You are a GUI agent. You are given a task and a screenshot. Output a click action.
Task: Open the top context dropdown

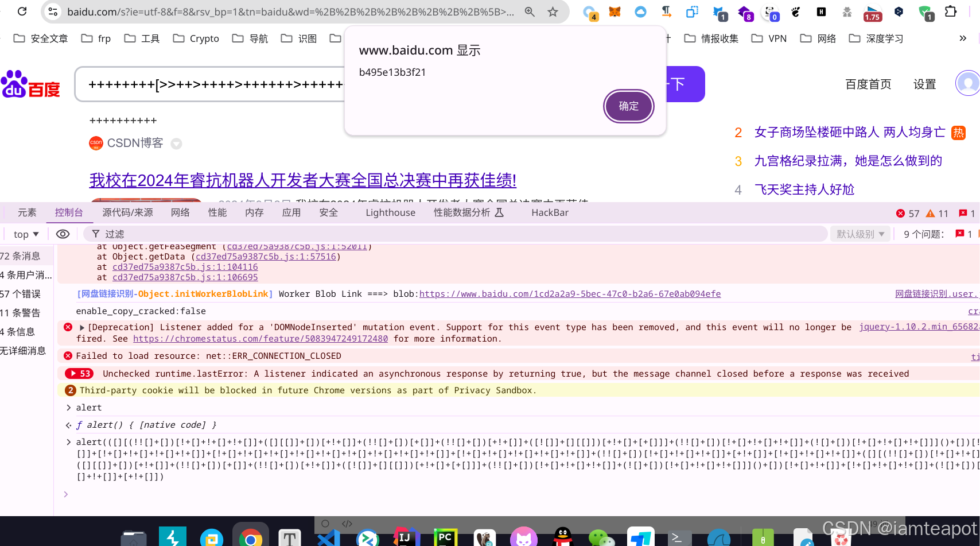pos(26,234)
